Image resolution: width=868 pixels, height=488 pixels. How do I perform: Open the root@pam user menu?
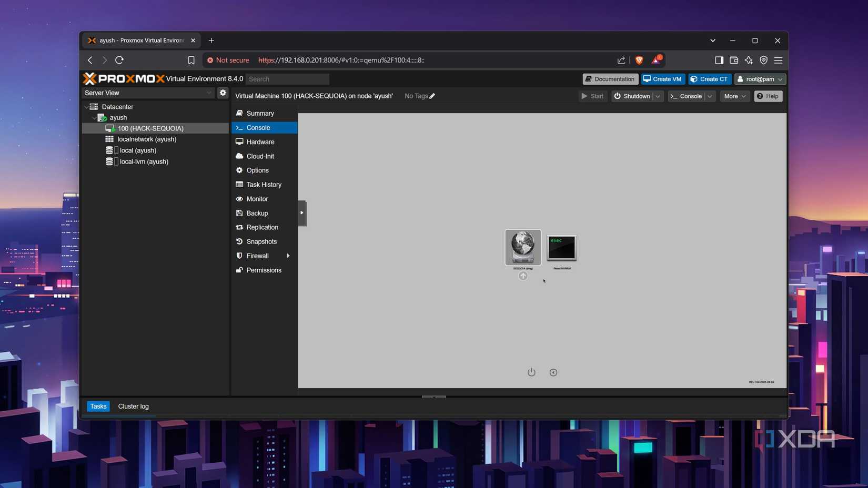point(760,79)
